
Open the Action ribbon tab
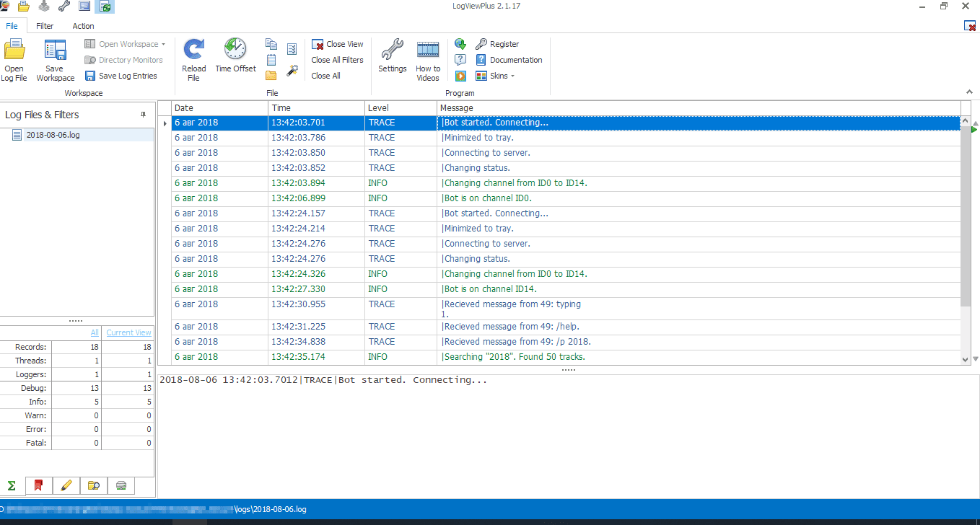[83, 26]
